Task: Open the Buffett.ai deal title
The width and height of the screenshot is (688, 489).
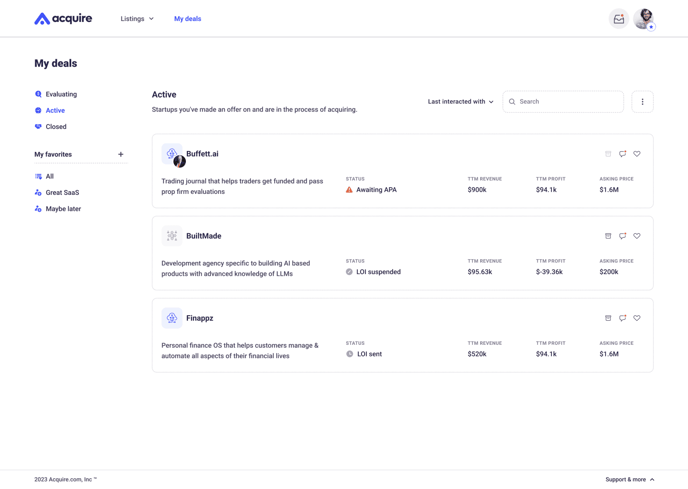Action: 202,154
